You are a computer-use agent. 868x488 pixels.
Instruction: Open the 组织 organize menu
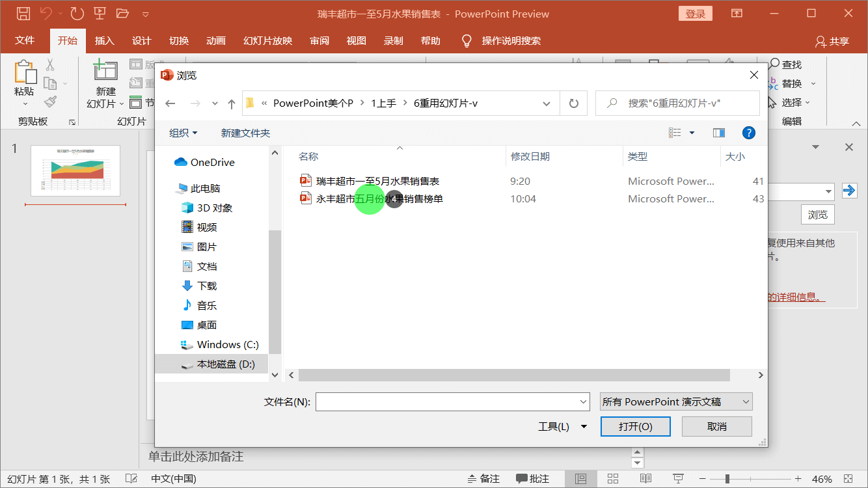(x=183, y=133)
